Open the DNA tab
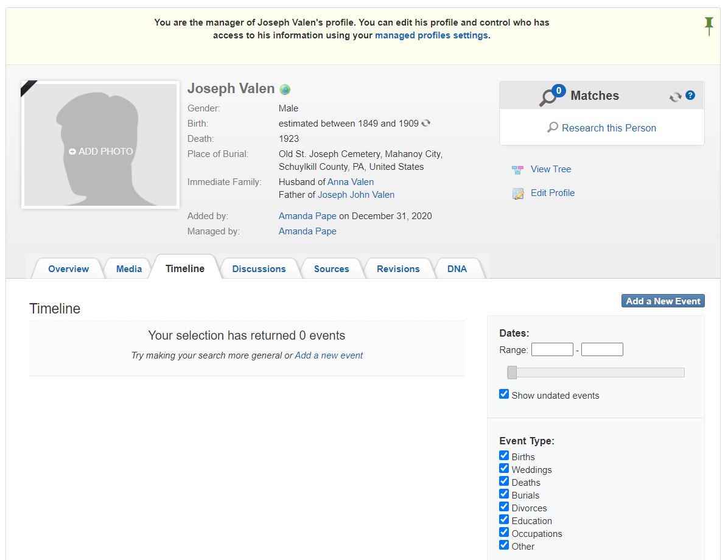 [457, 269]
